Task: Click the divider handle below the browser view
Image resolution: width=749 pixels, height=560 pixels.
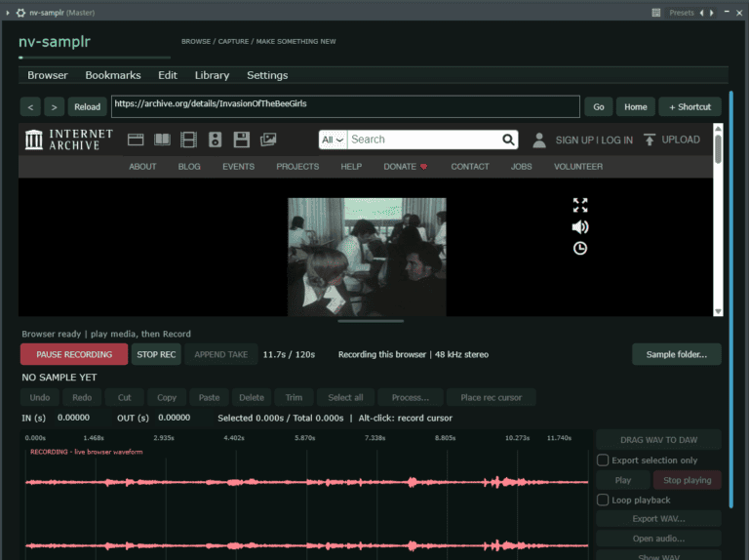Action: click(371, 321)
